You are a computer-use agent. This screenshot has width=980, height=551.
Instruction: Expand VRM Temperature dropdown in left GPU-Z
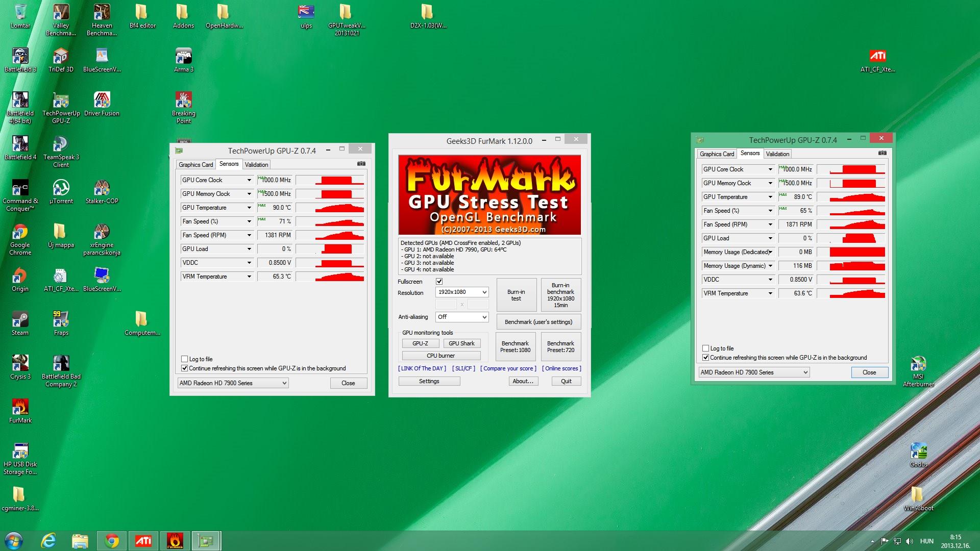click(249, 277)
